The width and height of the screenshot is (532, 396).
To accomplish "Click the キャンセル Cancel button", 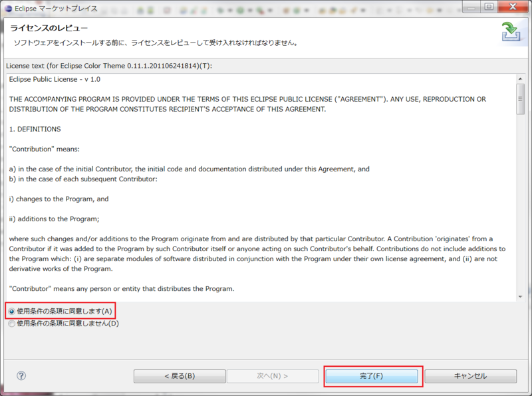I will (x=471, y=376).
